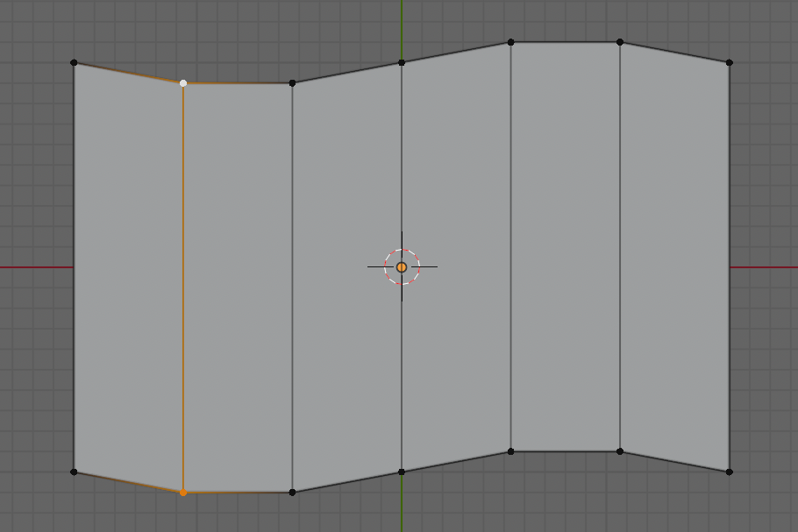The image size is (798, 532).
Task: Select the top-left corner vertex of the mesh
Action: [x=74, y=62]
